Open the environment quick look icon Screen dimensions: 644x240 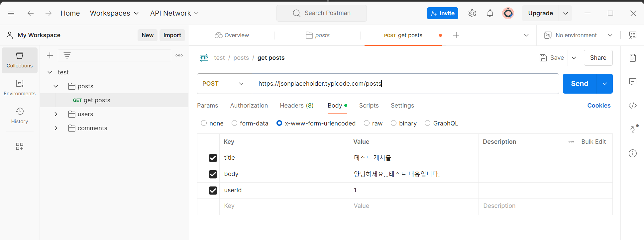633,35
